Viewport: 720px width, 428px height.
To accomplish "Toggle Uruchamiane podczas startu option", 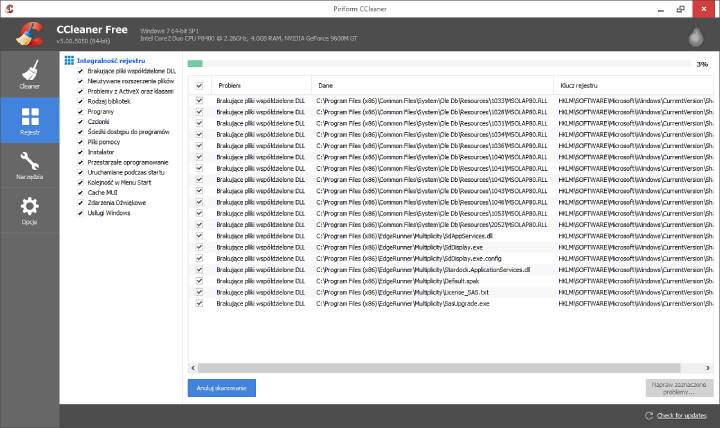I will 80,172.
